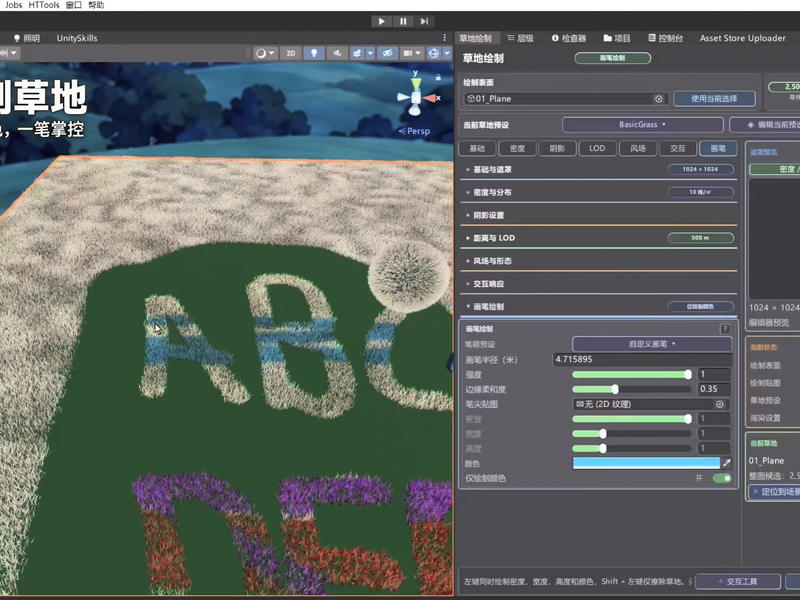Toggle scene gizmos globe icon
This screenshot has width=800, height=600.
click(434, 53)
